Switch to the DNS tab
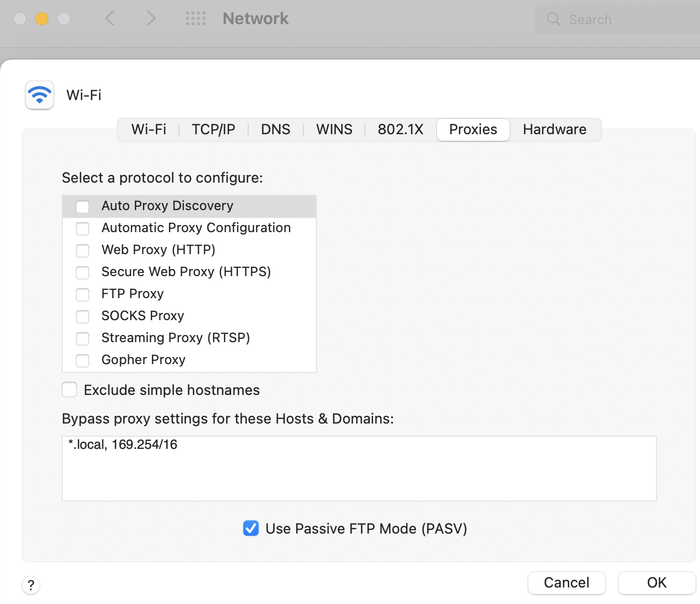This screenshot has height=604, width=700. [275, 130]
